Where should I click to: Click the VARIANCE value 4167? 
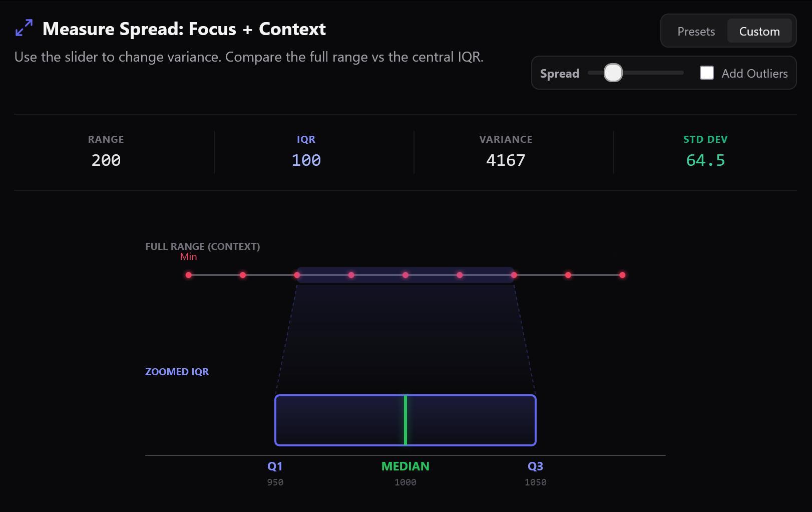point(506,160)
